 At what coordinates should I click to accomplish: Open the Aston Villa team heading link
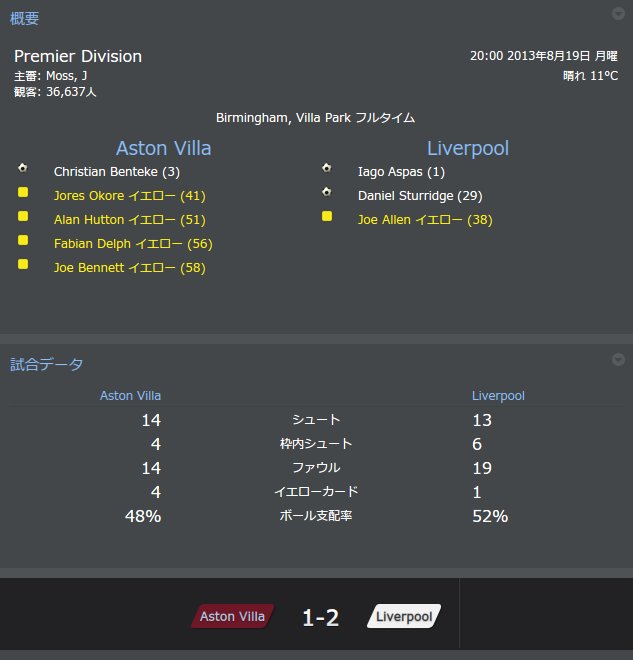click(x=163, y=148)
